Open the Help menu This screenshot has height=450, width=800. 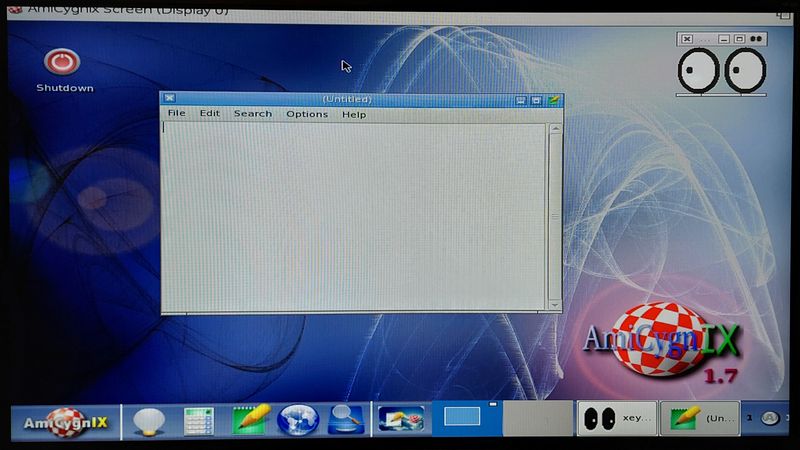[x=354, y=114]
